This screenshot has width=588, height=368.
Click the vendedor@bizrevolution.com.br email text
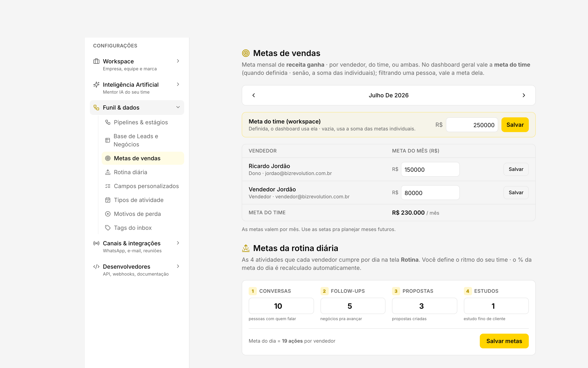click(x=312, y=197)
